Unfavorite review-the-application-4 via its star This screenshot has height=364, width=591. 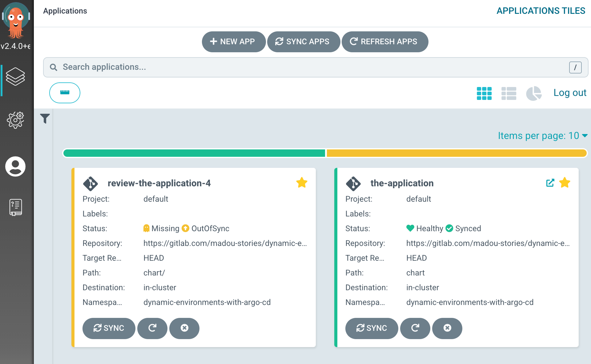tap(302, 182)
